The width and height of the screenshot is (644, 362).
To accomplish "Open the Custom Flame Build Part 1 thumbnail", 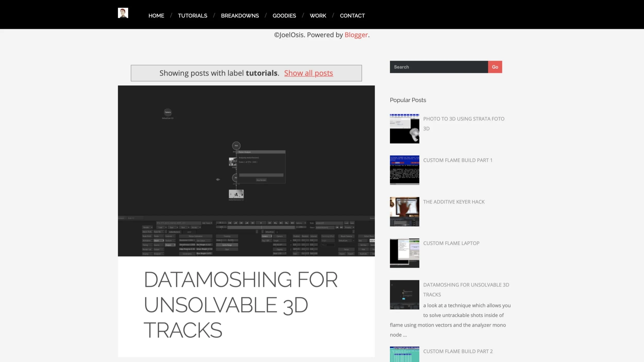I will pyautogui.click(x=404, y=170).
